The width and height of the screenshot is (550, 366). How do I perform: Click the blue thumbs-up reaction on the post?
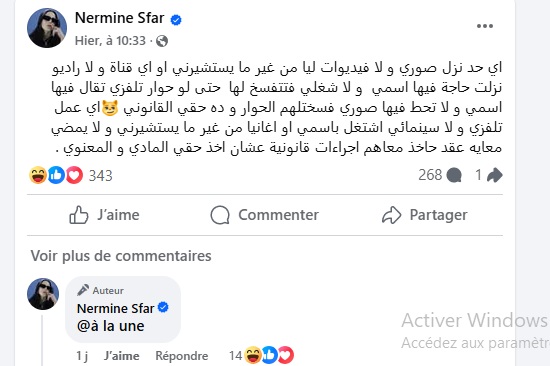click(x=56, y=175)
